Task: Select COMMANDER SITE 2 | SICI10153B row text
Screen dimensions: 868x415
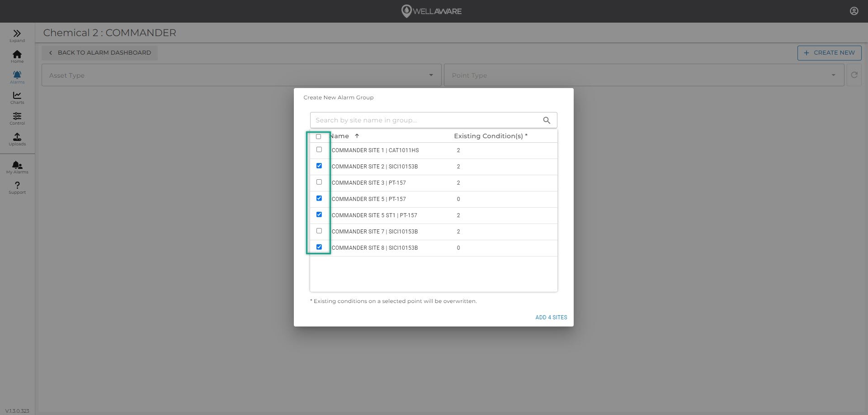Action: tap(375, 167)
